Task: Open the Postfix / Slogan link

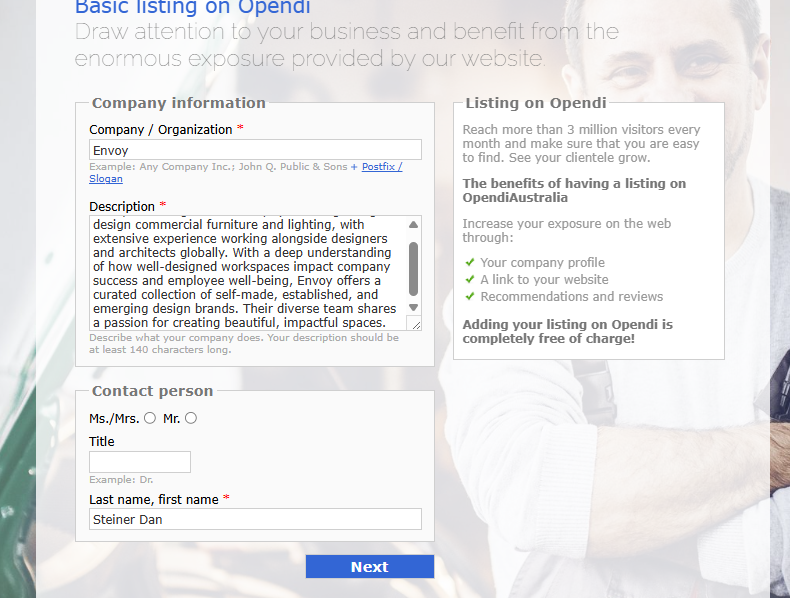Action: point(381,167)
